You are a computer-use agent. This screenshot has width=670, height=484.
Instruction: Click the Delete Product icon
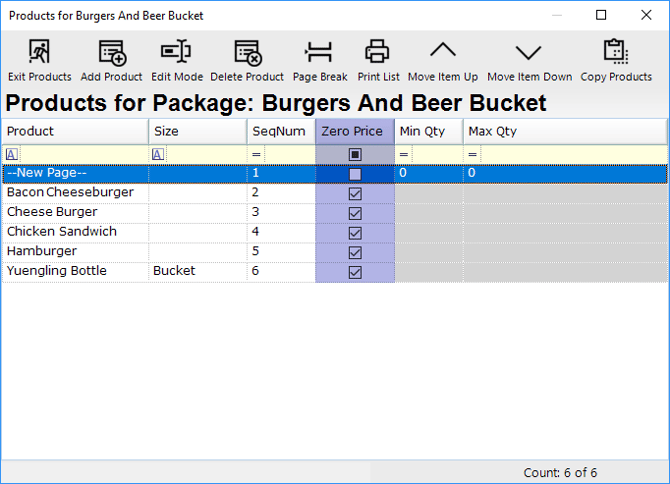(247, 52)
